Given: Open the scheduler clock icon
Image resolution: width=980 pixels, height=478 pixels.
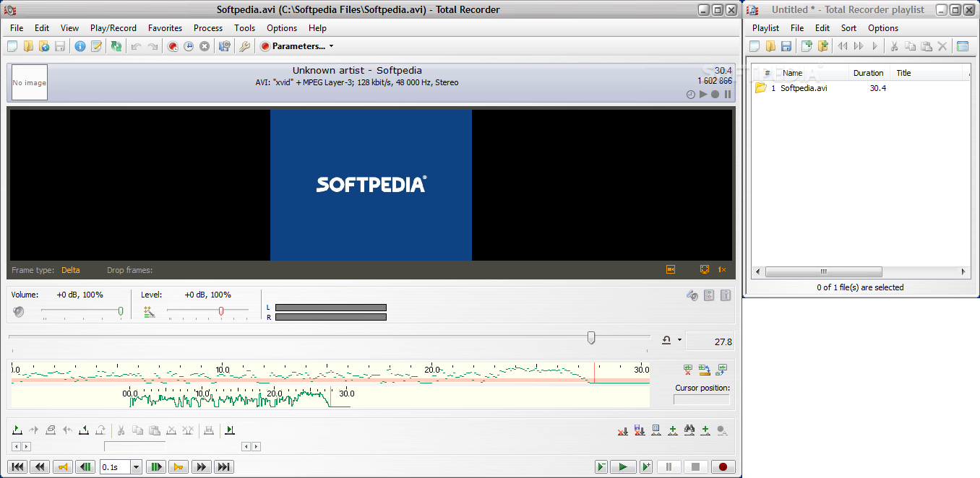Looking at the screenshot, I should pyautogui.click(x=189, y=46).
